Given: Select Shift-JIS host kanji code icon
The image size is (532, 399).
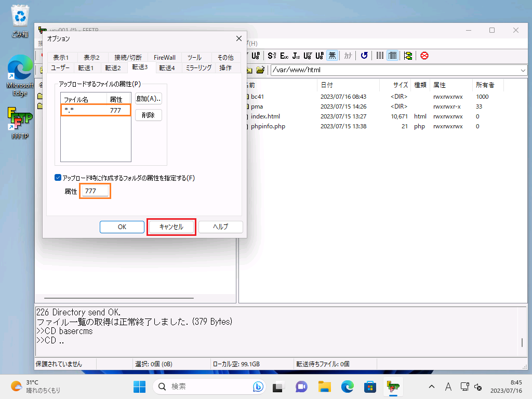Looking at the screenshot, I should 272,56.
